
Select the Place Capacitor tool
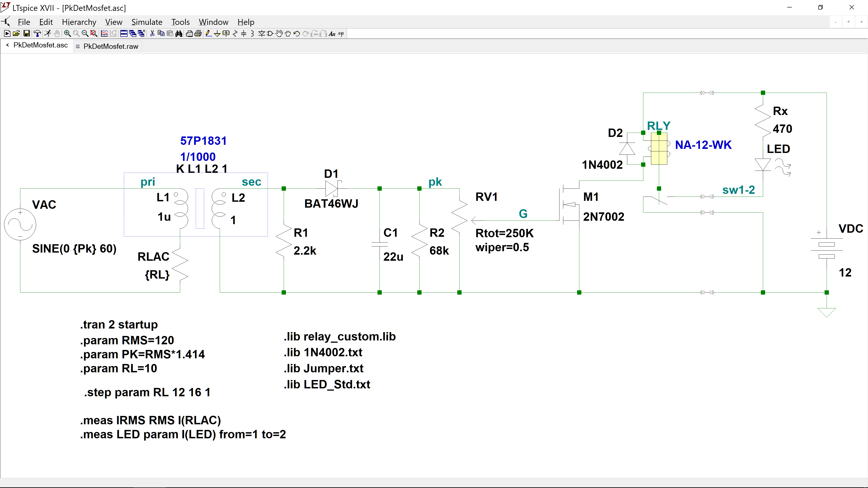tap(244, 33)
